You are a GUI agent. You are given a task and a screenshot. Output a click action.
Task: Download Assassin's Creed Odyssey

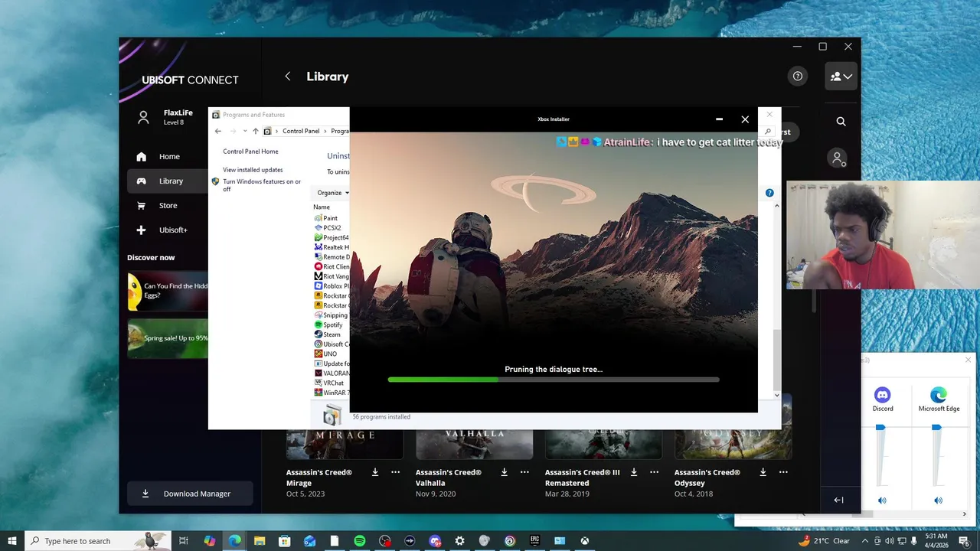click(x=763, y=472)
